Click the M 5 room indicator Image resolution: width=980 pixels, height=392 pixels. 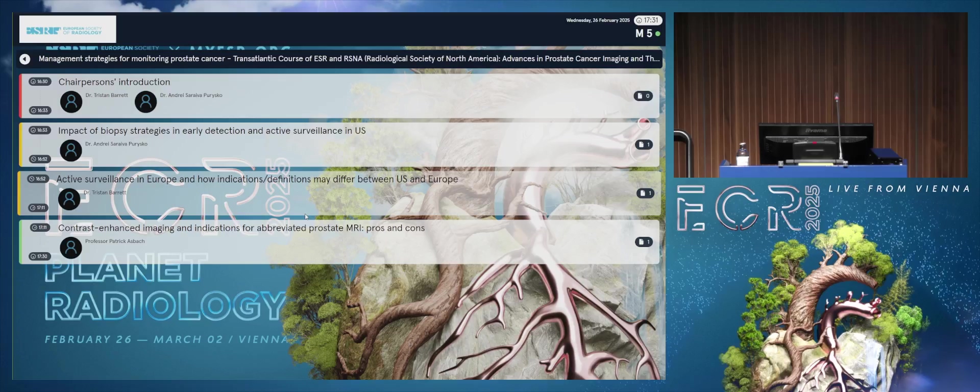click(x=648, y=34)
